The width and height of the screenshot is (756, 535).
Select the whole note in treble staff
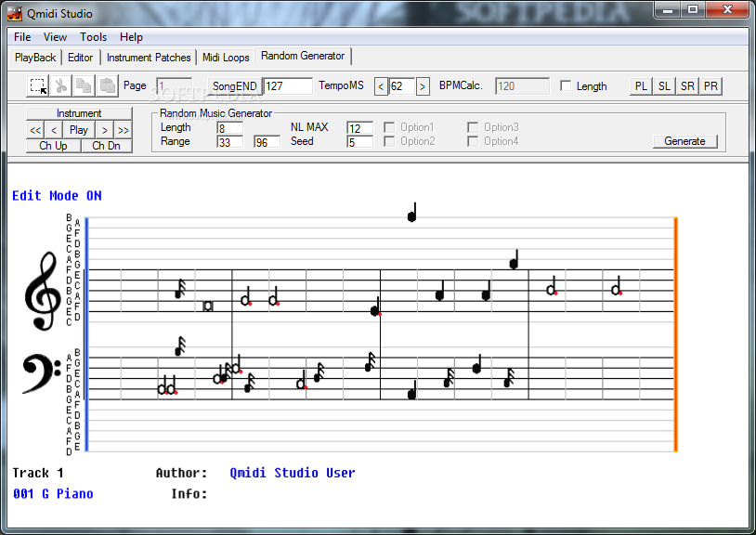[208, 307]
